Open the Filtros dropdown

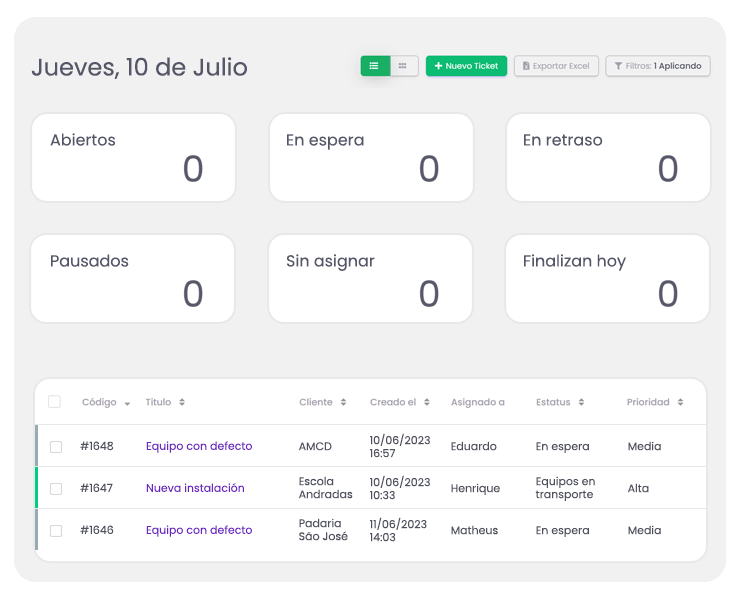tap(657, 66)
